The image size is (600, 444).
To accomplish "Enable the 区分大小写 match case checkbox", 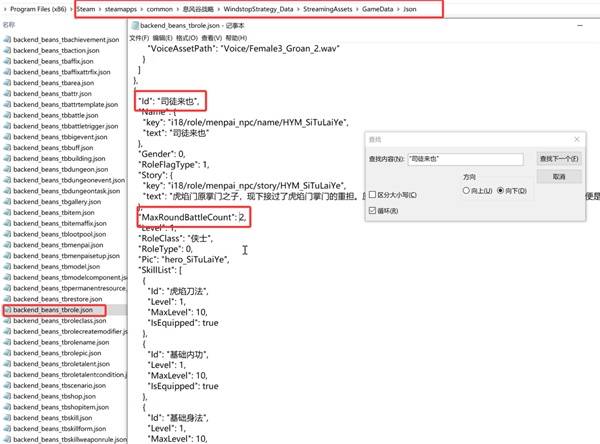I will [x=374, y=195].
